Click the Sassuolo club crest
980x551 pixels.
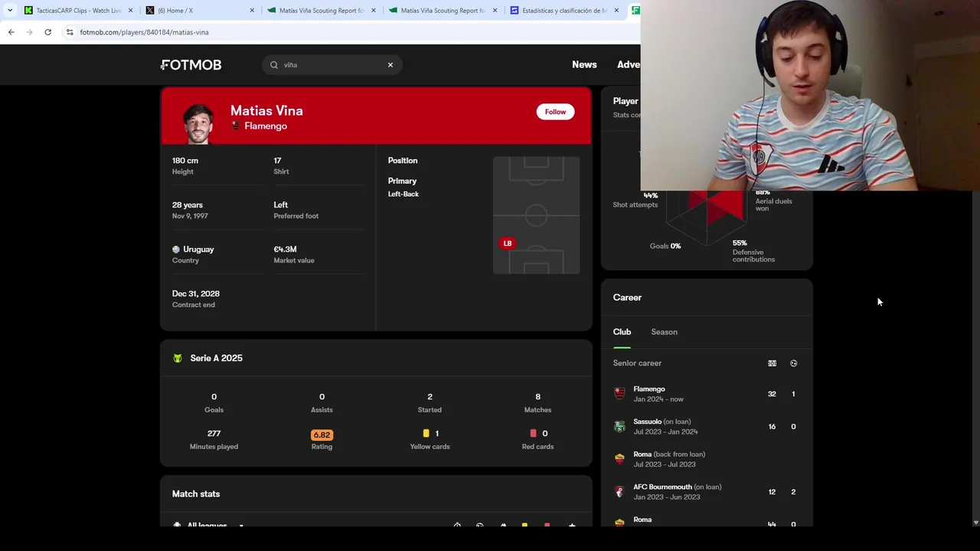click(619, 426)
